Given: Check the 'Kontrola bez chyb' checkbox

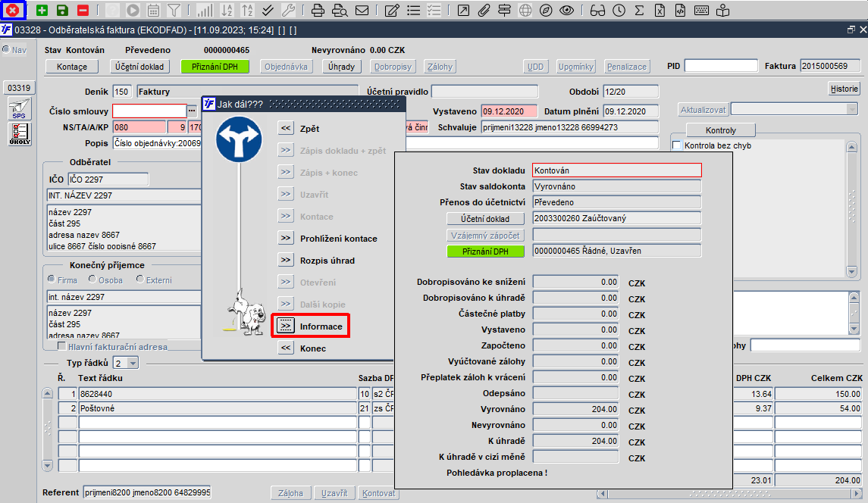Looking at the screenshot, I should pos(677,145).
